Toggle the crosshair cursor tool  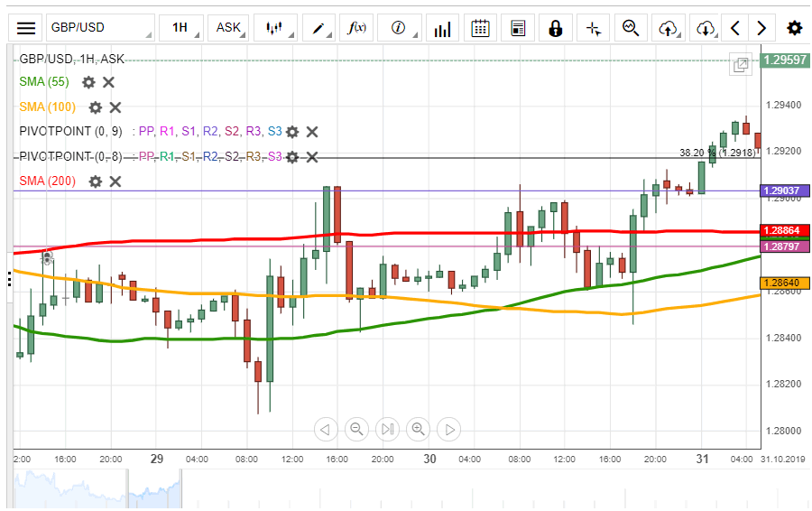[593, 28]
